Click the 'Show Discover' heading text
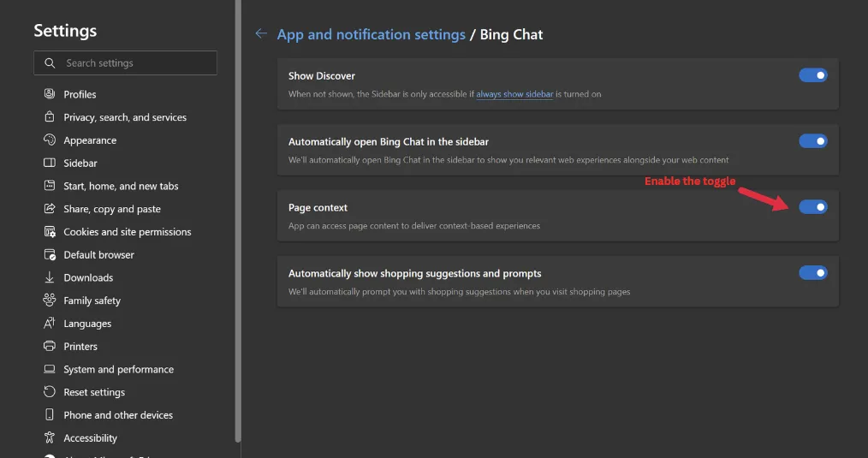868x458 pixels. pyautogui.click(x=322, y=76)
